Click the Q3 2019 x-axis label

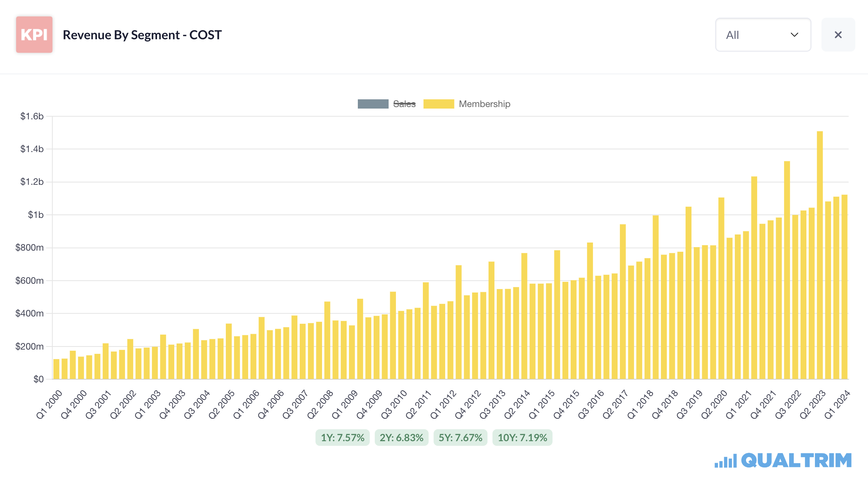(x=689, y=404)
